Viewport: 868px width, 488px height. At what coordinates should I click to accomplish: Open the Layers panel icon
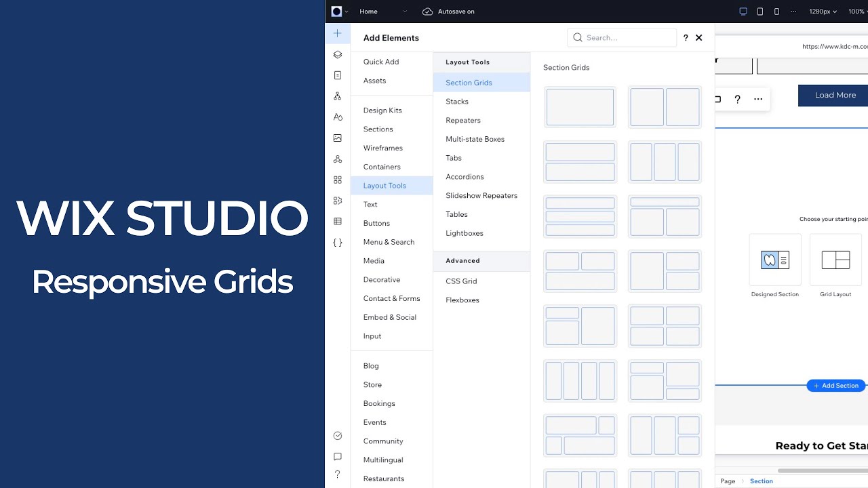(338, 54)
